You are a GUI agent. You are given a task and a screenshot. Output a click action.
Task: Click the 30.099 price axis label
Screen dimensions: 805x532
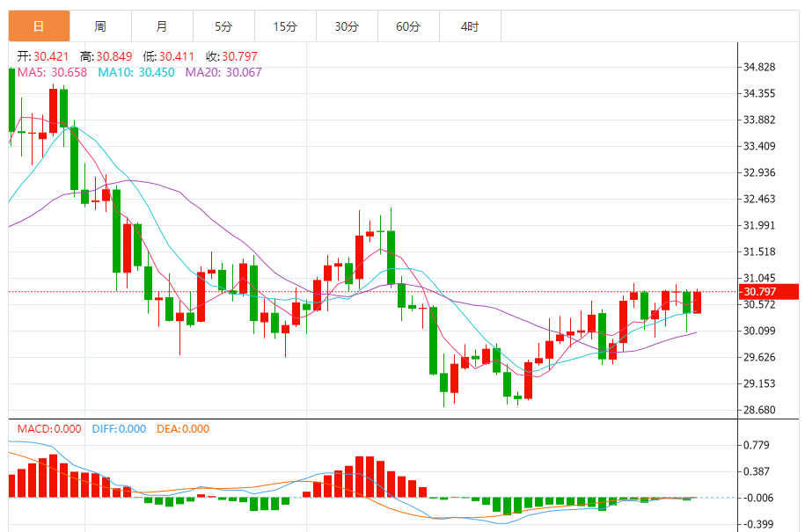click(x=759, y=331)
